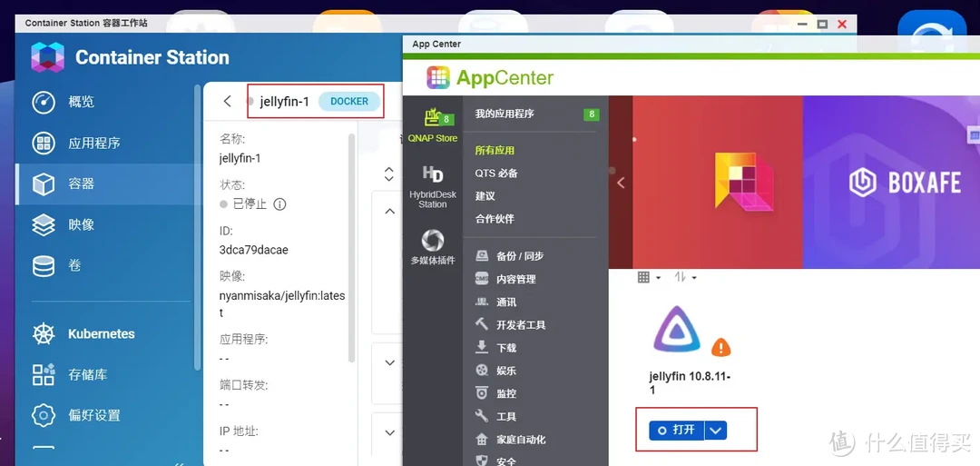
Task: Open the 卷 database icon
Action: click(x=44, y=266)
